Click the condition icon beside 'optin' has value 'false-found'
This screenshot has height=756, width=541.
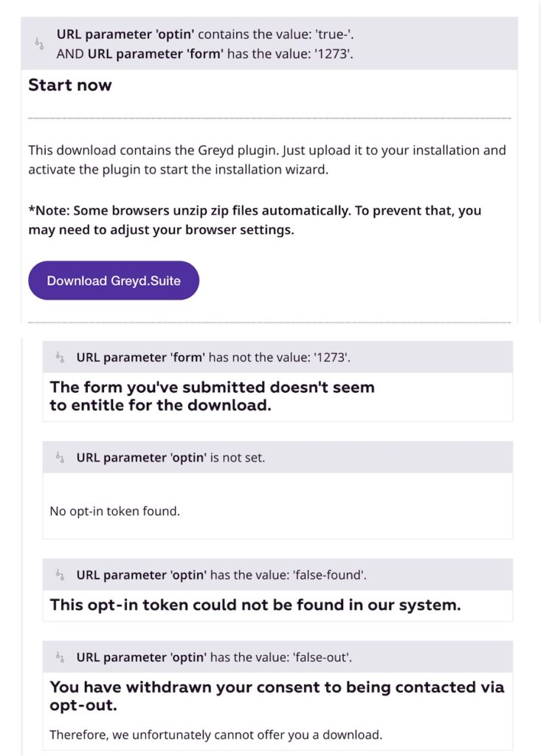[x=61, y=574]
